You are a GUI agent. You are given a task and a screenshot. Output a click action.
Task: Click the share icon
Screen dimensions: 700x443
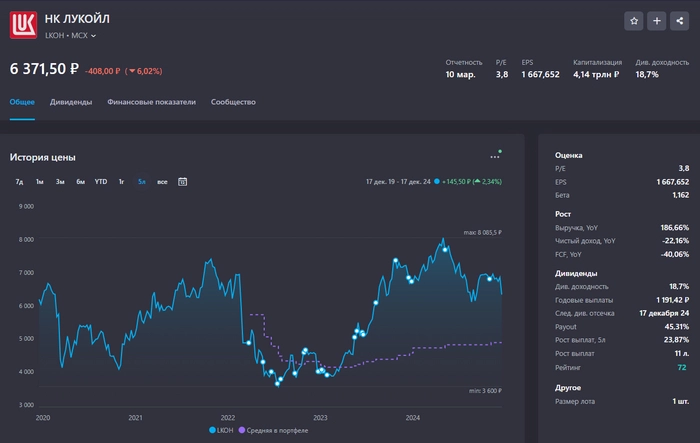pos(680,21)
